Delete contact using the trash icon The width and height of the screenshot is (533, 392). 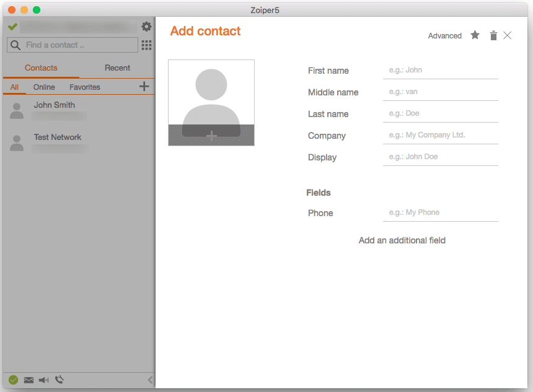[x=493, y=35]
